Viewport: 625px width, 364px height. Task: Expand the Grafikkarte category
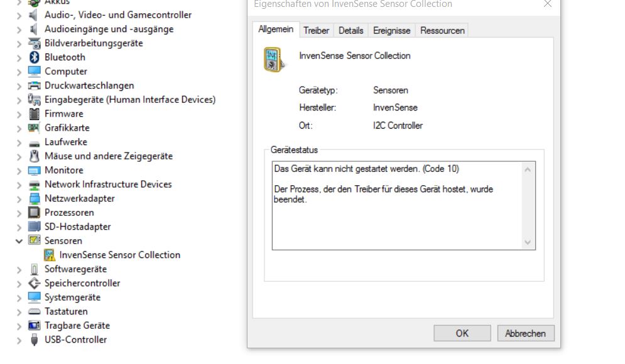pos(18,127)
